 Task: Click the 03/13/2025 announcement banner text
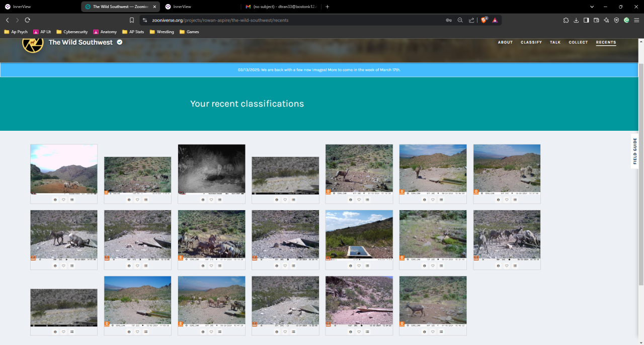tap(319, 70)
